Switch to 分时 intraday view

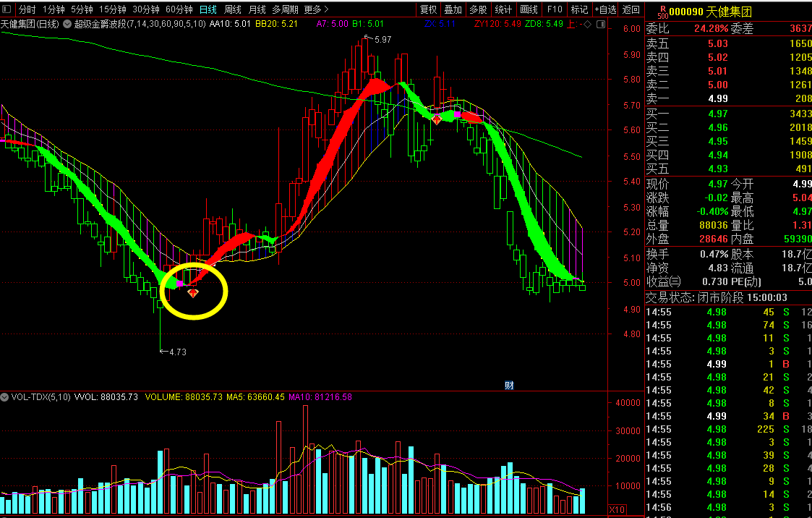pyautogui.click(x=27, y=9)
